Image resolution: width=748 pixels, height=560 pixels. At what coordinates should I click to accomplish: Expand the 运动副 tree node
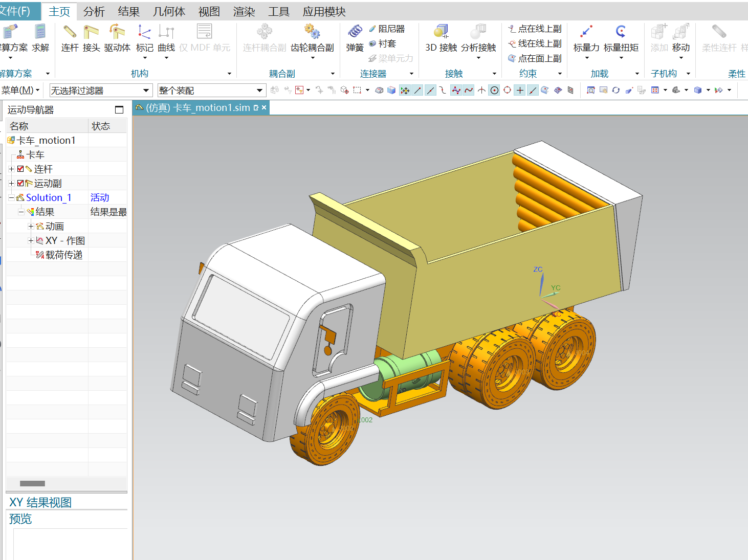pos(11,183)
